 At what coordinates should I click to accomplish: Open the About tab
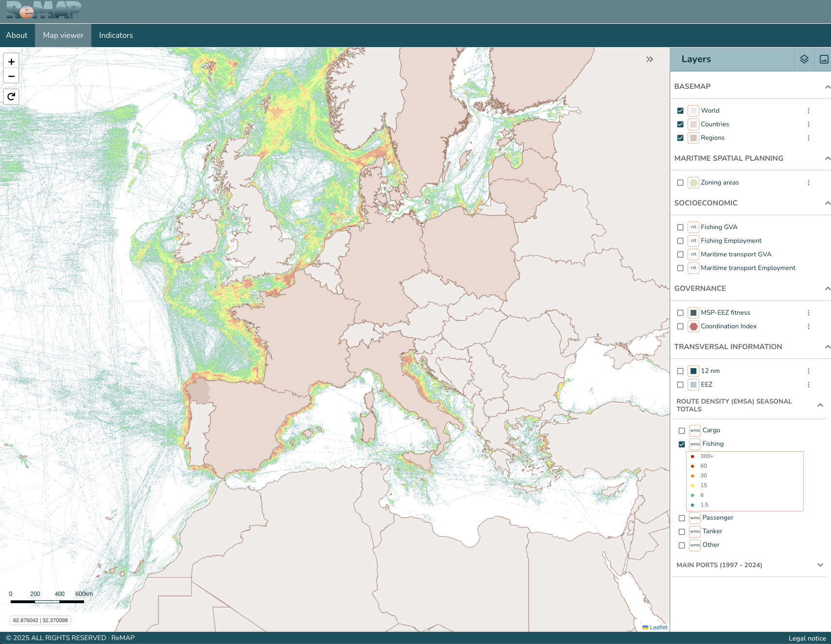pyautogui.click(x=17, y=35)
